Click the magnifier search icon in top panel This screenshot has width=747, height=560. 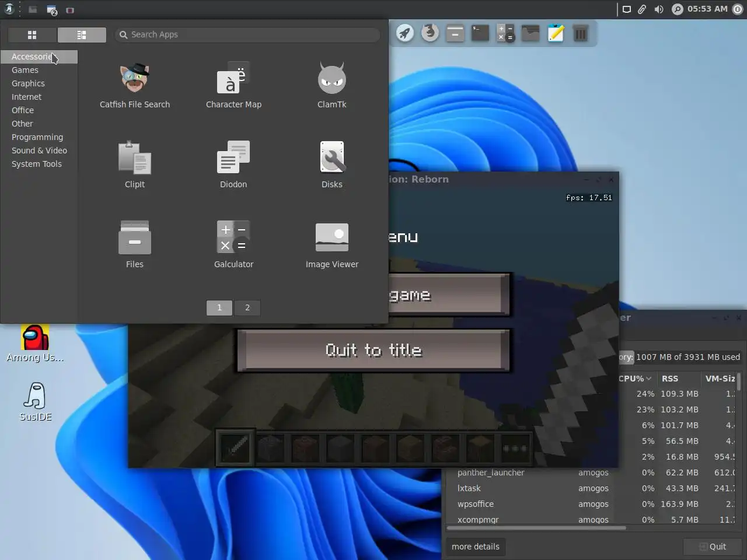pyautogui.click(x=677, y=9)
